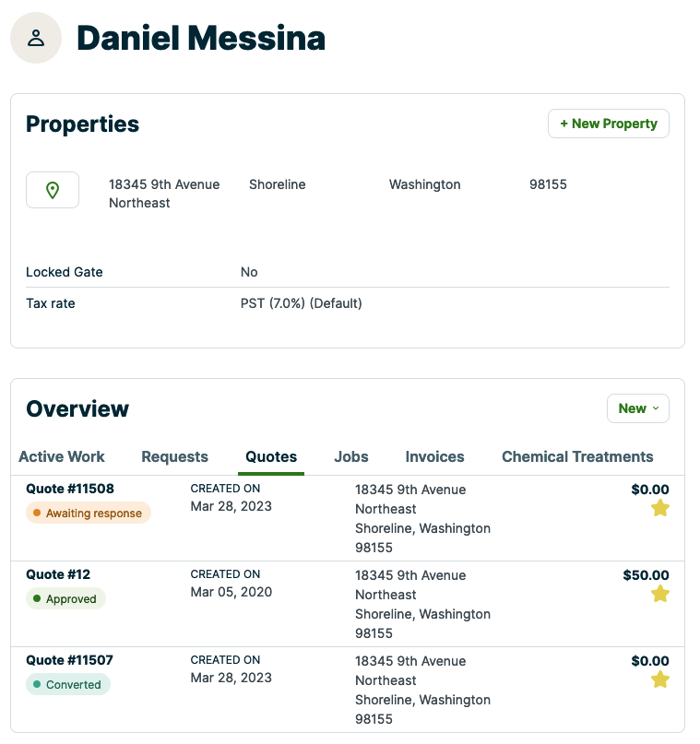Click the Approved badge on Quote #12
Image resolution: width=700 pixels, height=744 pixels.
(65, 598)
